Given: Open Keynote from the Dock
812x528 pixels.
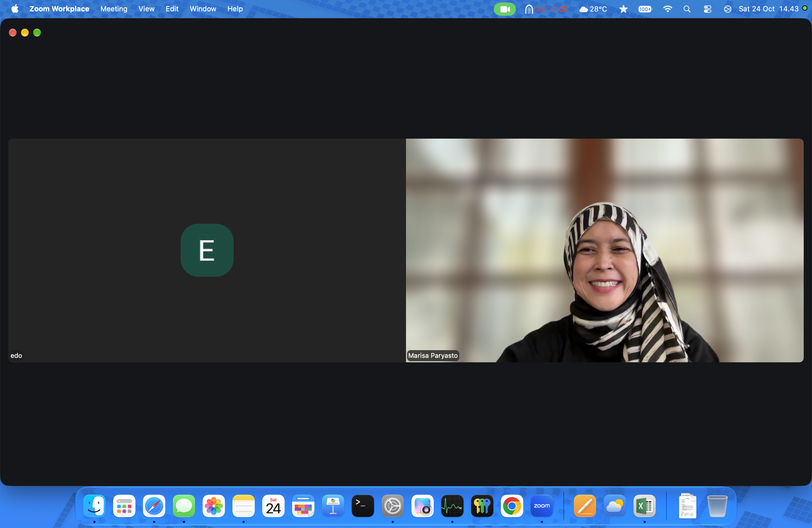Looking at the screenshot, I should point(333,505).
